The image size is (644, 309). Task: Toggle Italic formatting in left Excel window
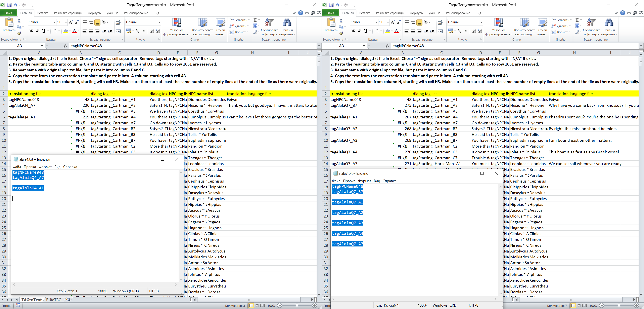[x=38, y=31]
